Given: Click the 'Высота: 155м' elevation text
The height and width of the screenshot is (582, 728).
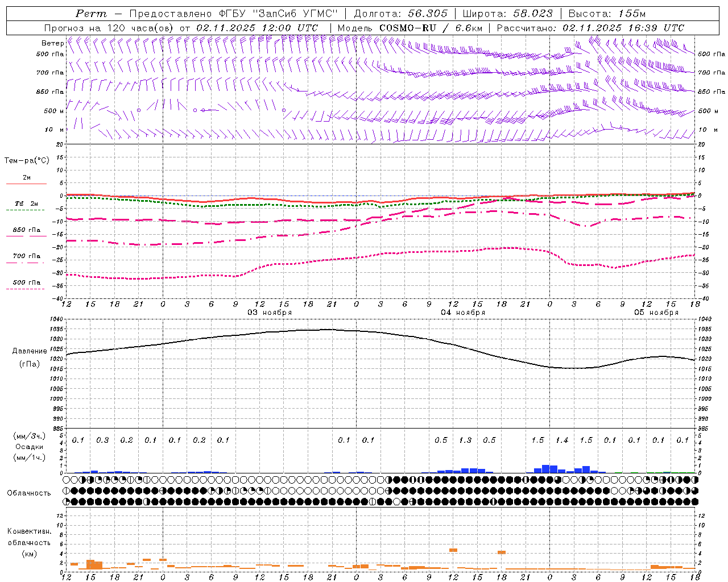Looking at the screenshot, I should 607,14.
